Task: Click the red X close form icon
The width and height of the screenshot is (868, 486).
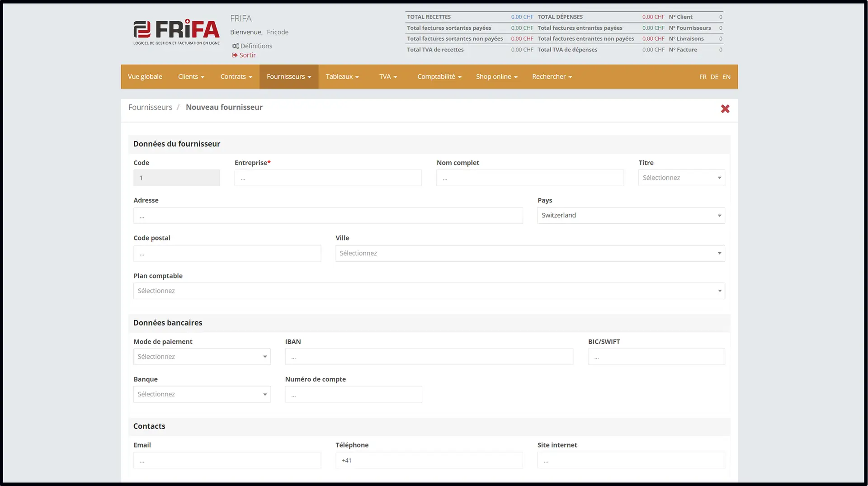Action: coord(725,109)
